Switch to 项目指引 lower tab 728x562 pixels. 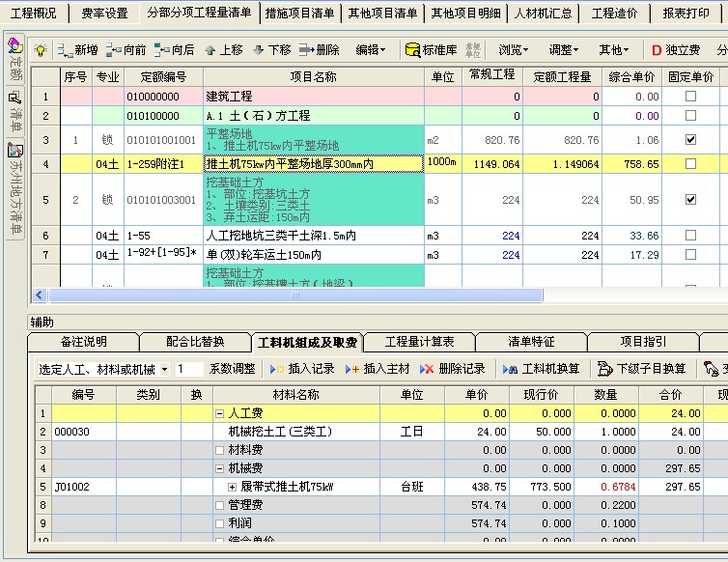coord(643,342)
